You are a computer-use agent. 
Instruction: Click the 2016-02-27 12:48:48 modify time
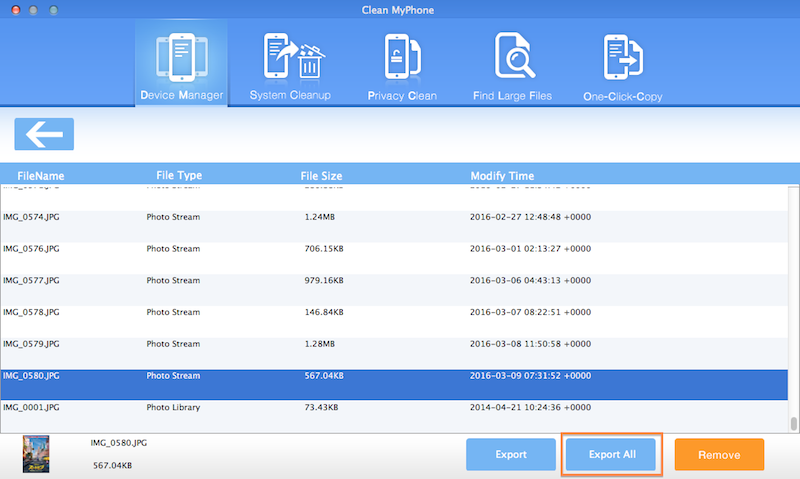pos(530,217)
